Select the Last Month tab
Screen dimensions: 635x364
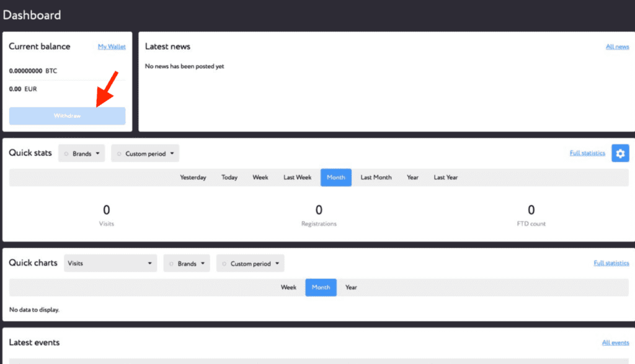coord(376,177)
